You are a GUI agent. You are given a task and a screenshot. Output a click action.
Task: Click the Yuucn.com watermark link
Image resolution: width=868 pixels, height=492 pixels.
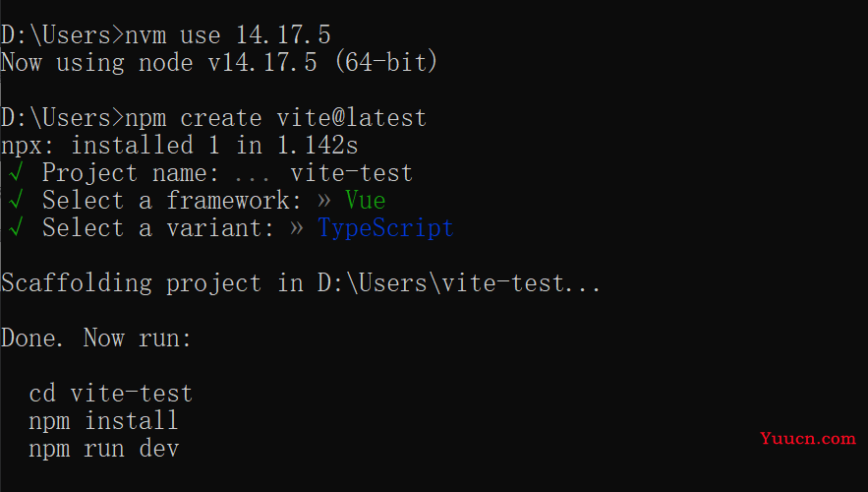[x=808, y=438]
